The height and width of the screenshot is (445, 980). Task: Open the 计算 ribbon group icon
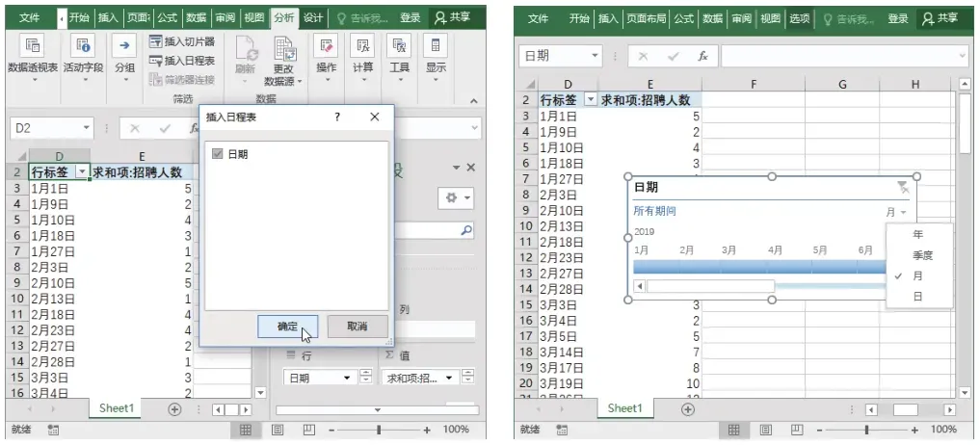(362, 46)
